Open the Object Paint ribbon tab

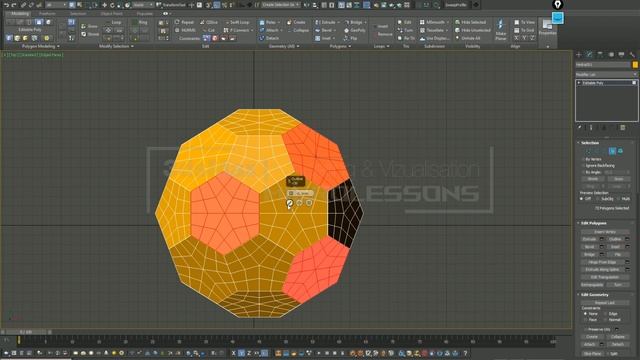pos(111,13)
